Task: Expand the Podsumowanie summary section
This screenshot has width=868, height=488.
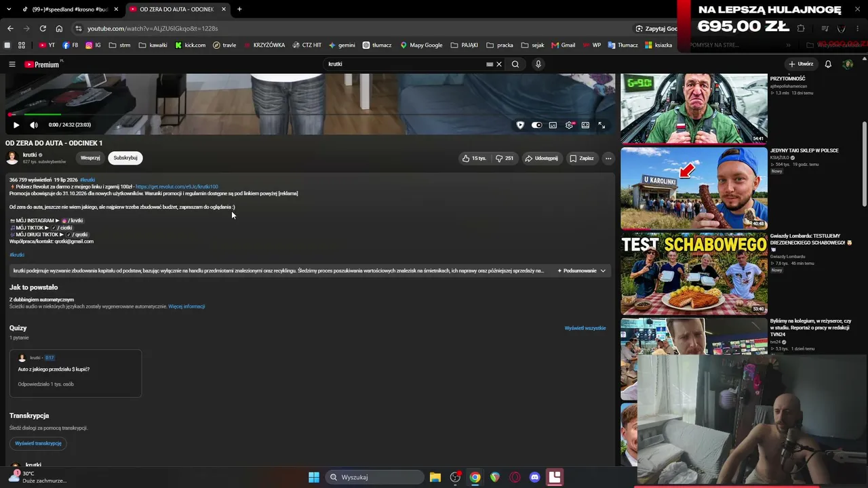Action: 581,270
